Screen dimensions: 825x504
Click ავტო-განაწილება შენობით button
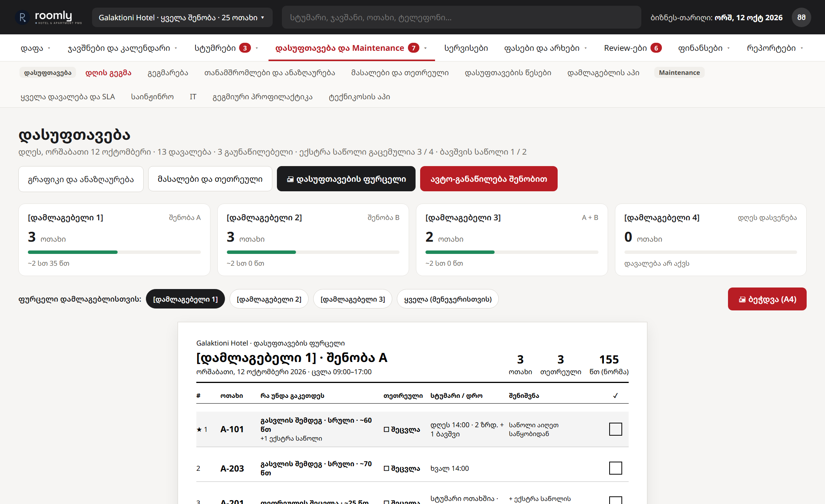coord(489,179)
